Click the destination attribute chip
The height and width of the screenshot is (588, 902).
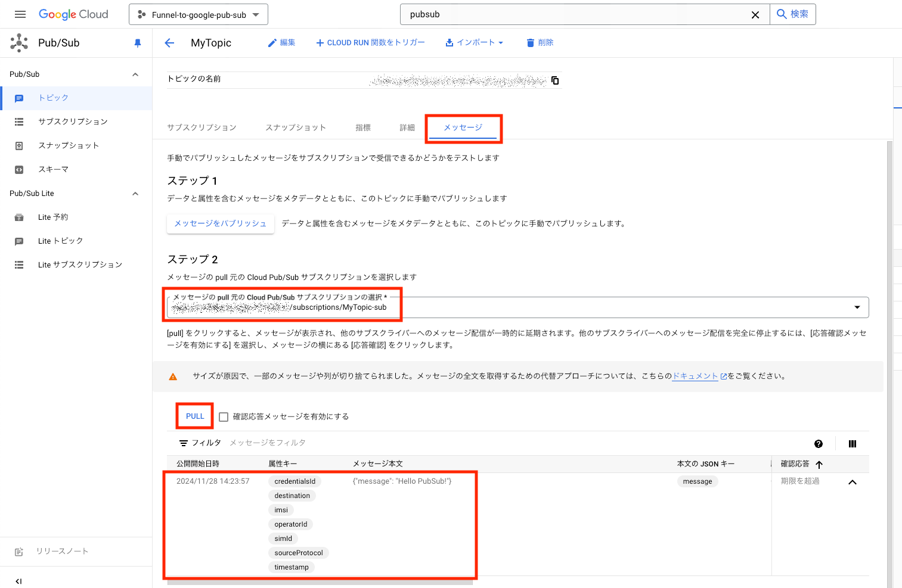click(x=292, y=496)
